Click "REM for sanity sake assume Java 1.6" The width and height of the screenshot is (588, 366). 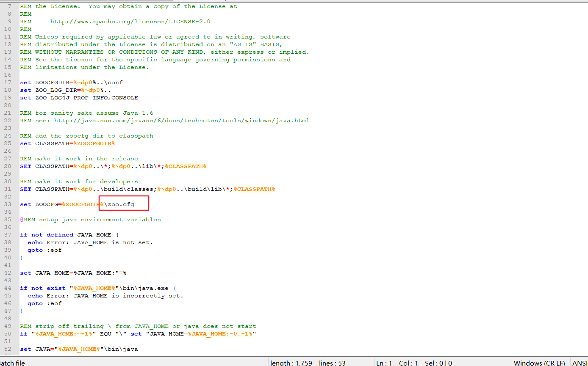[86, 113]
